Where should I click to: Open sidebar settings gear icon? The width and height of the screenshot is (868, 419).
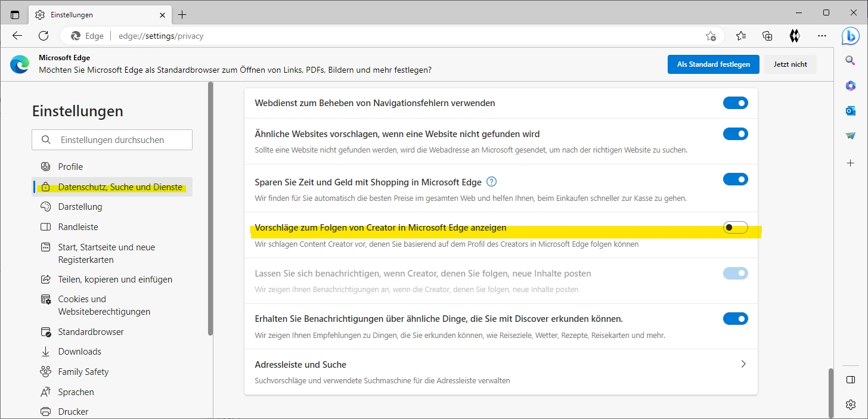(851, 405)
